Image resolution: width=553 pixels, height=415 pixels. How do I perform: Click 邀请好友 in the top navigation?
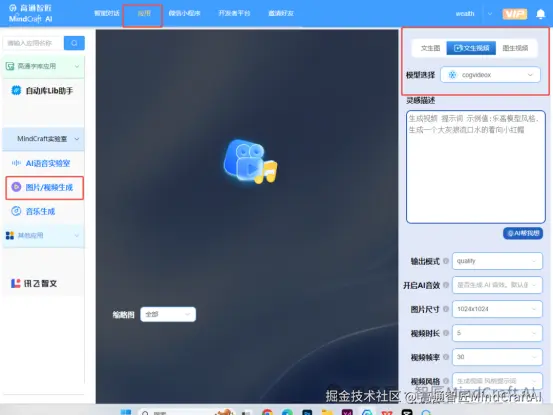point(281,13)
